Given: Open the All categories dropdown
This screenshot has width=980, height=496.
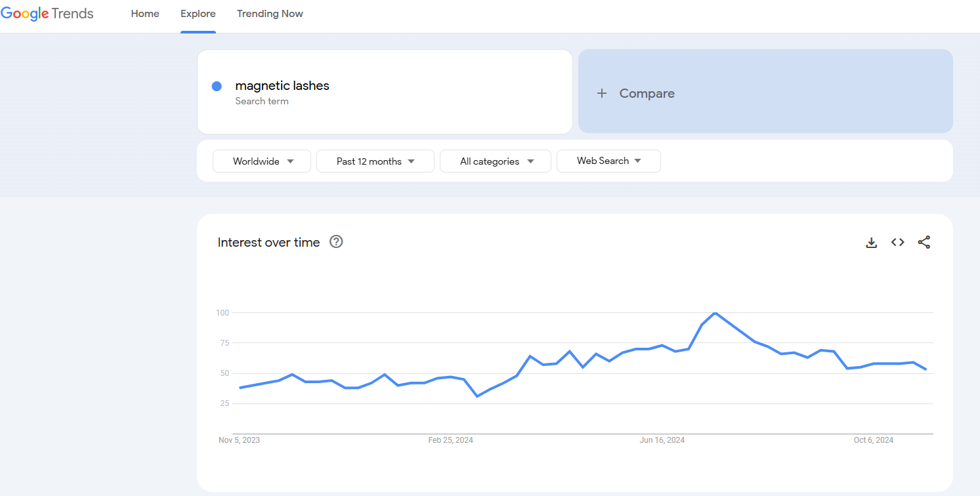Looking at the screenshot, I should pyautogui.click(x=496, y=161).
